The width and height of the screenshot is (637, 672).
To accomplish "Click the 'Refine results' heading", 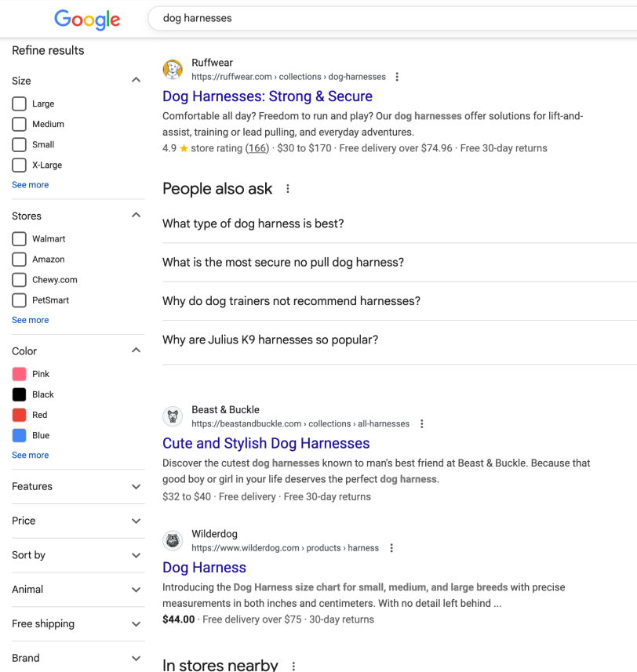I will pos(48,50).
